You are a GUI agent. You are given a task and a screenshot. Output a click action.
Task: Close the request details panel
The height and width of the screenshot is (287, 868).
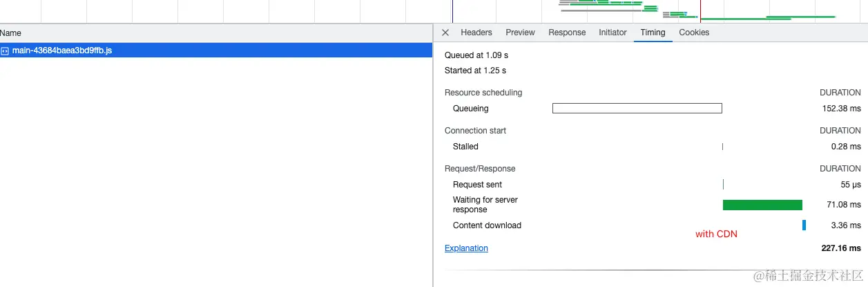tap(445, 33)
